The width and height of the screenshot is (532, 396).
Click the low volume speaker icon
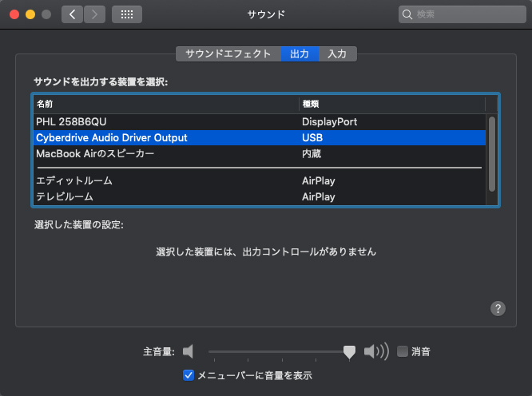188,351
